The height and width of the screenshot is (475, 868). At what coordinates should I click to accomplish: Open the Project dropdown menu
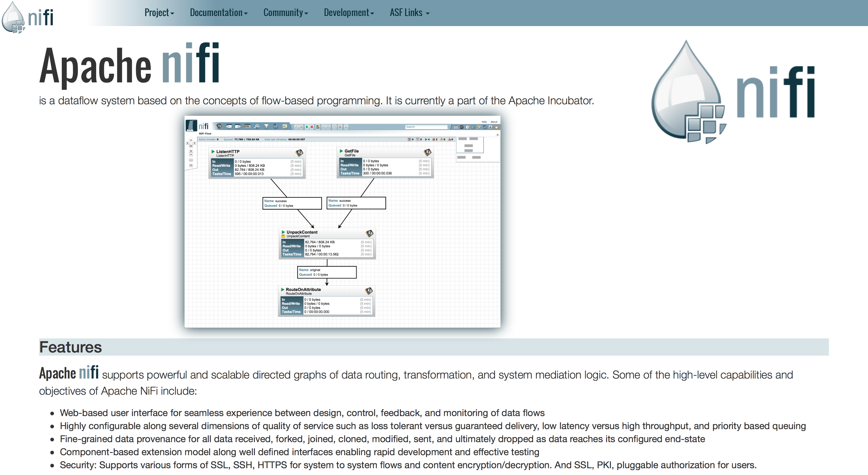(x=159, y=13)
